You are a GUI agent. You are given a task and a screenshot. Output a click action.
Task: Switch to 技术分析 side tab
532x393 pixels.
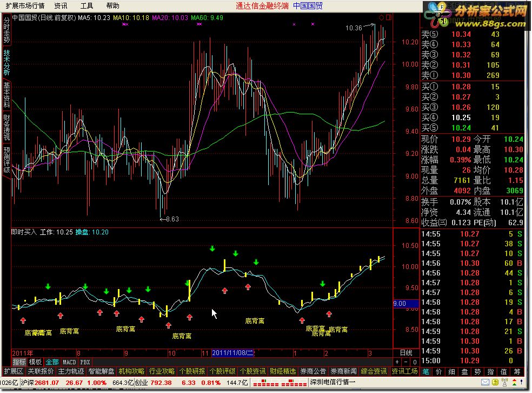[x=6, y=62]
